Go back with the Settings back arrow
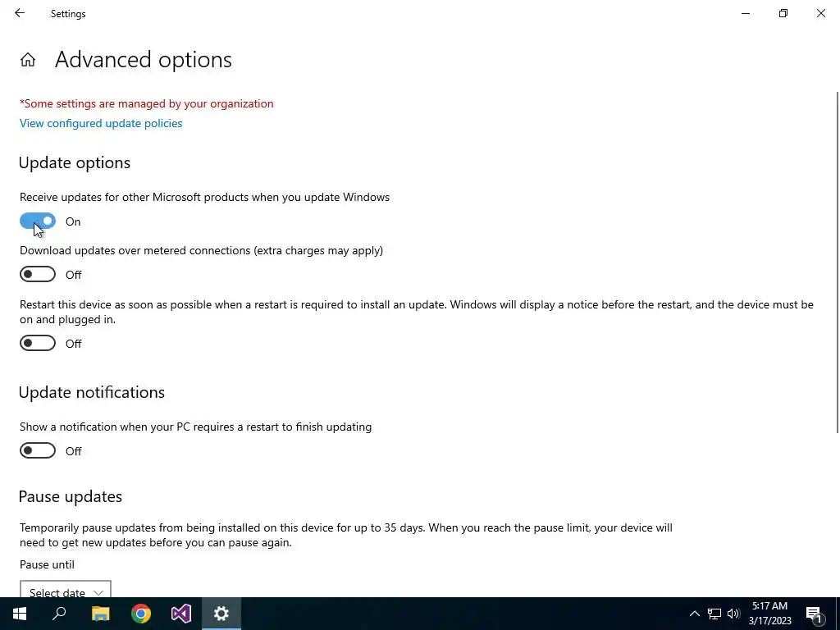Screen dimensions: 840x630 click(20, 13)
